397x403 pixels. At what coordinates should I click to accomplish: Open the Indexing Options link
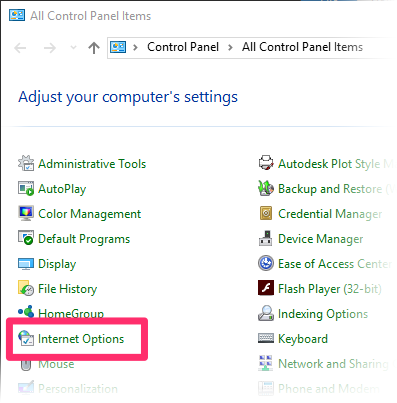tap(323, 314)
